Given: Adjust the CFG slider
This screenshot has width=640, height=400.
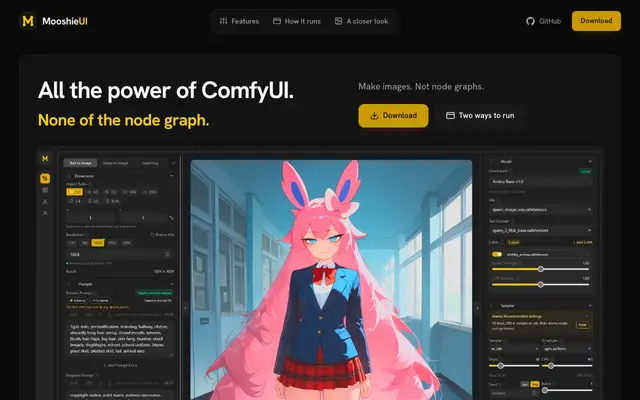Looking at the screenshot, I should point(567,366).
